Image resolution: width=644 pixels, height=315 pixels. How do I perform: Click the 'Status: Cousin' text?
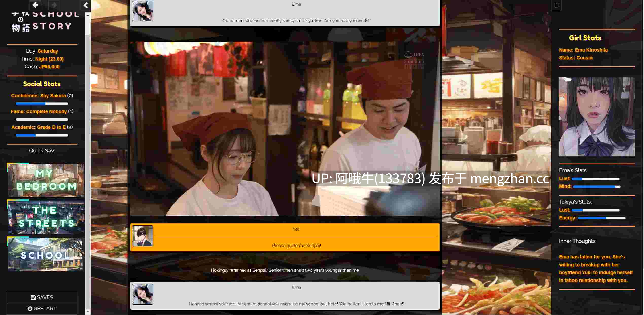576,58
